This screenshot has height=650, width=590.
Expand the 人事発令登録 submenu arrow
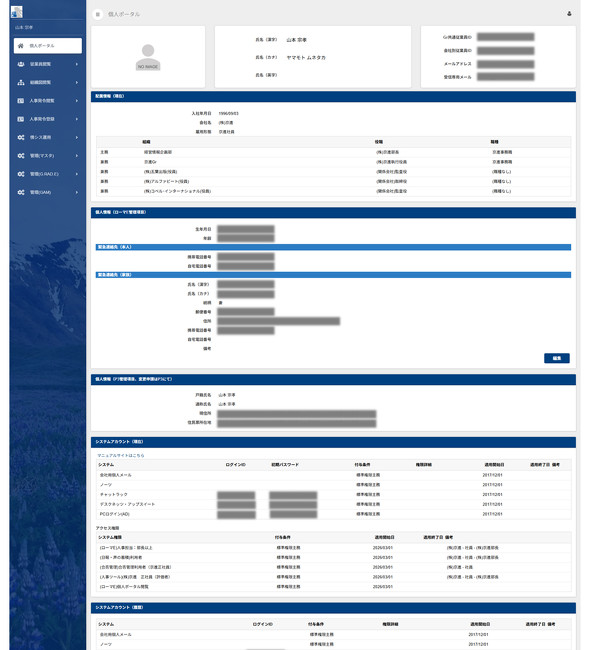point(77,119)
